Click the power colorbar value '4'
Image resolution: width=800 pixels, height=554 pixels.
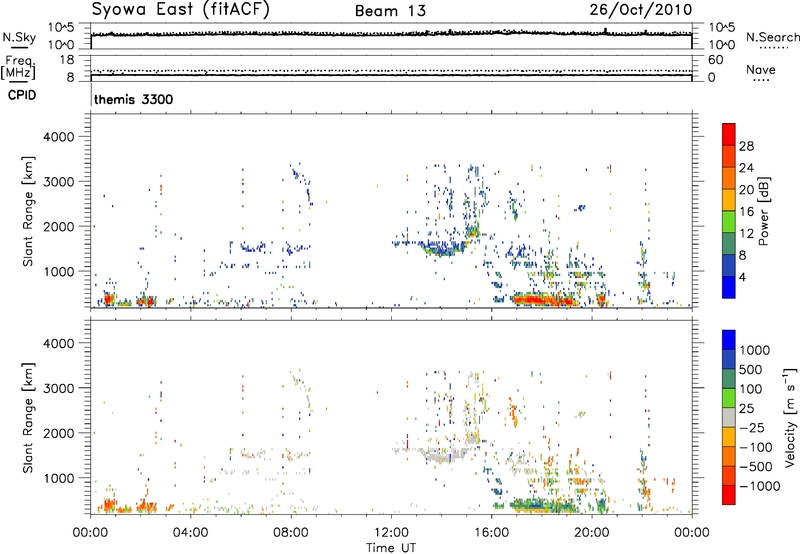pyautogui.click(x=743, y=277)
